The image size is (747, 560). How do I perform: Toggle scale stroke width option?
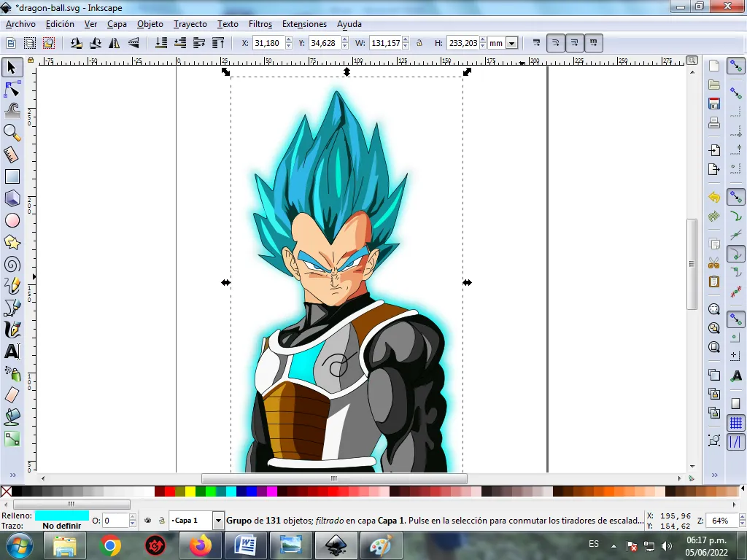click(536, 43)
